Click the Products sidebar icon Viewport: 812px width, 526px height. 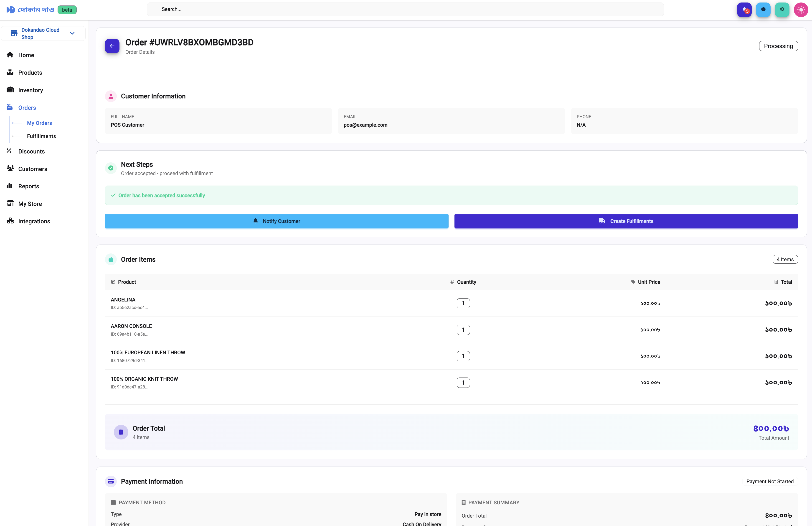10,72
